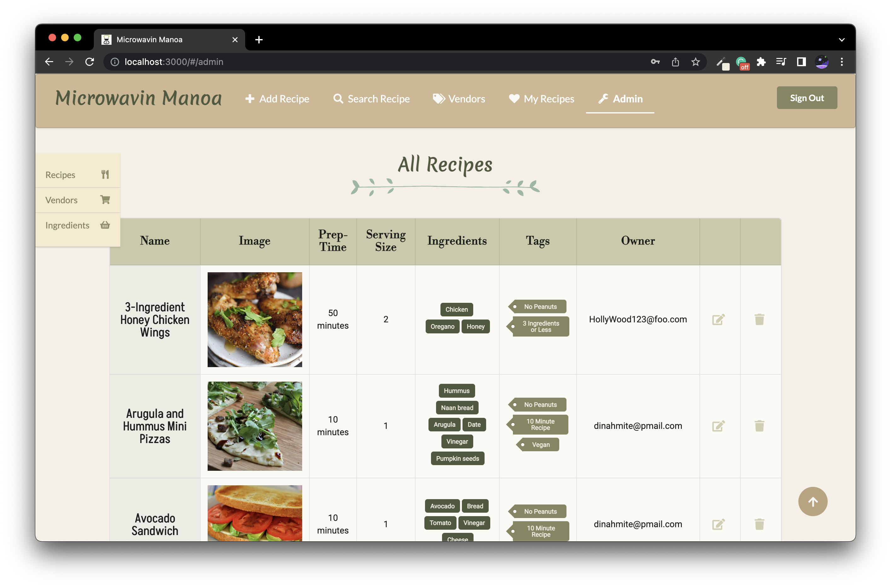Delete the 3-Ingredient Honey Chicken Wings recipe
Image resolution: width=891 pixels, height=588 pixels.
tap(759, 320)
